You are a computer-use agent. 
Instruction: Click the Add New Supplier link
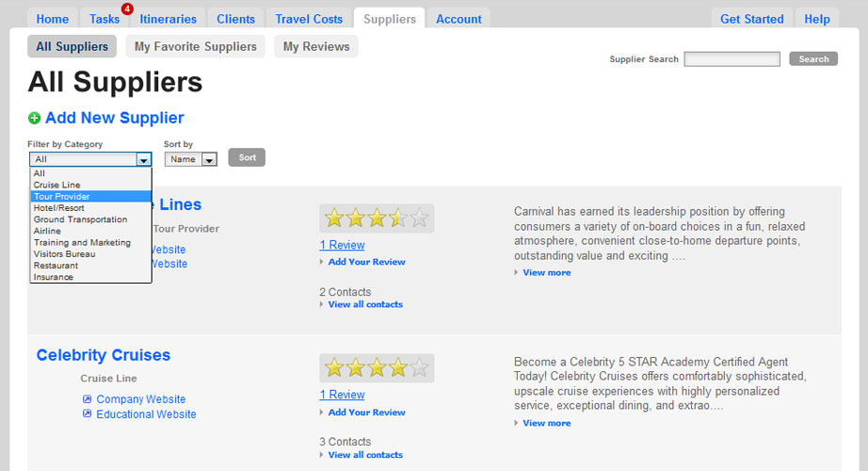click(x=115, y=118)
